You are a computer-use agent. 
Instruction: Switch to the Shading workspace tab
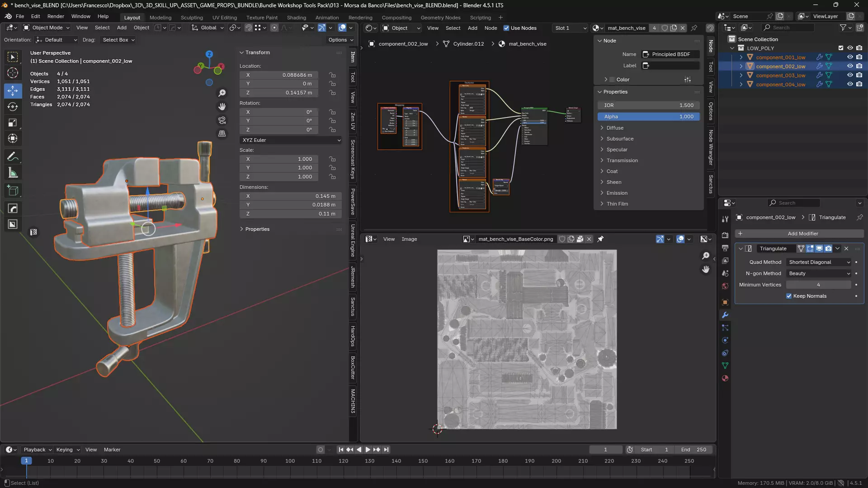coord(296,18)
